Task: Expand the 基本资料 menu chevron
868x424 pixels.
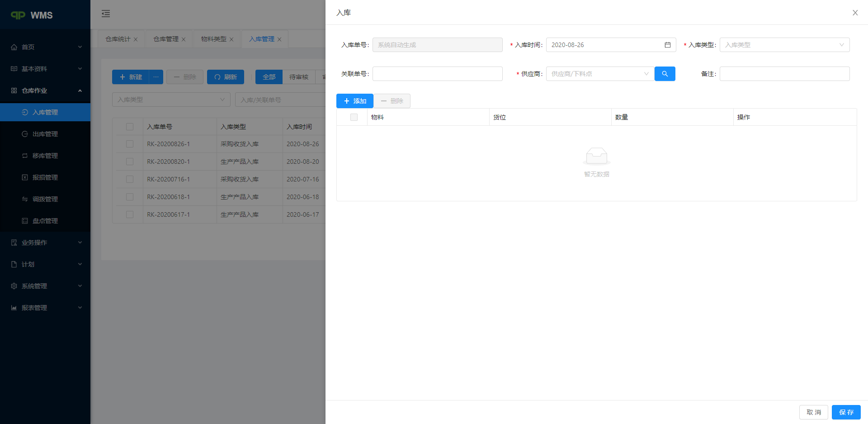Action: [80, 69]
